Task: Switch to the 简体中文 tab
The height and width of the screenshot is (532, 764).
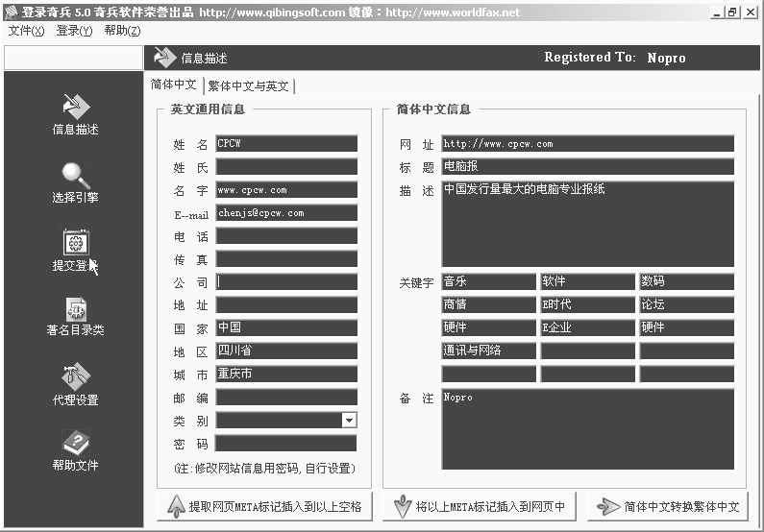Action: (x=173, y=85)
